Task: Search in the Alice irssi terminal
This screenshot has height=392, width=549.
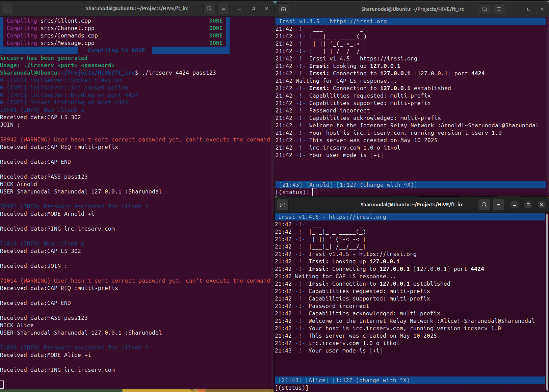Action: pyautogui.click(x=484, y=205)
